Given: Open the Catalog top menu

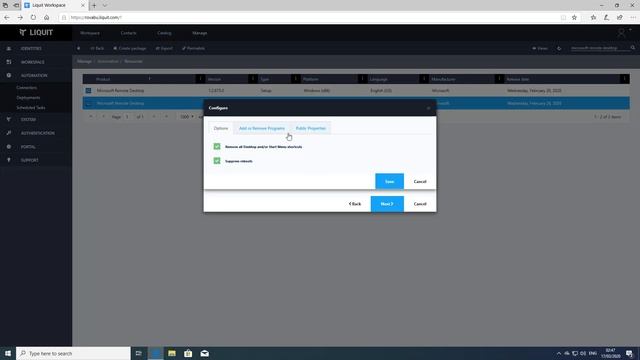Looking at the screenshot, I should click(164, 33).
